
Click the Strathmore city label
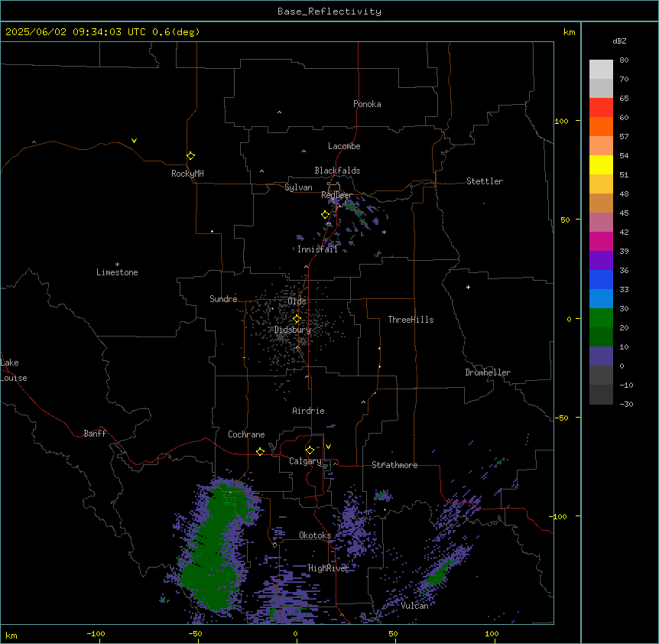(394, 465)
